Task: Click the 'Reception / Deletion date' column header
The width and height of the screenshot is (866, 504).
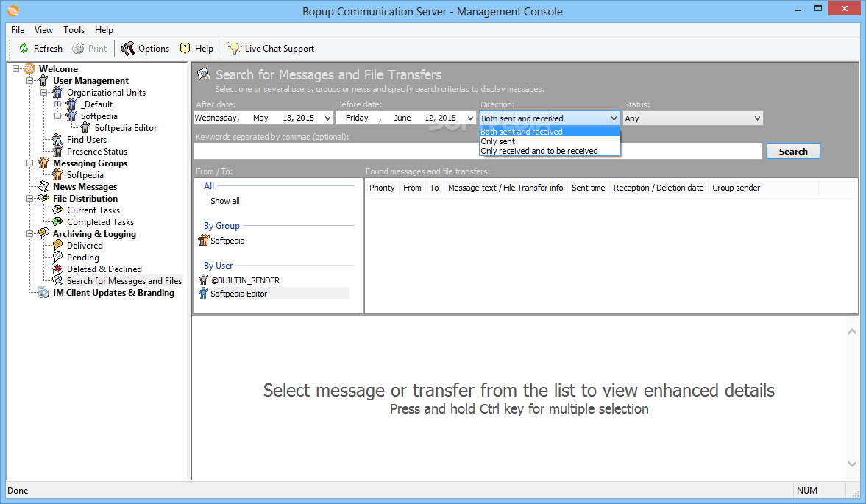Action: point(659,188)
